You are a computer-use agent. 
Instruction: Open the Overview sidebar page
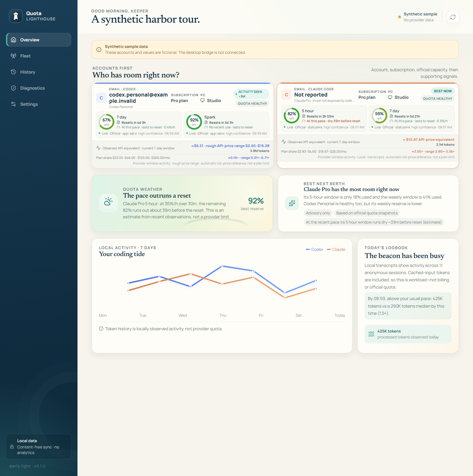[39, 40]
